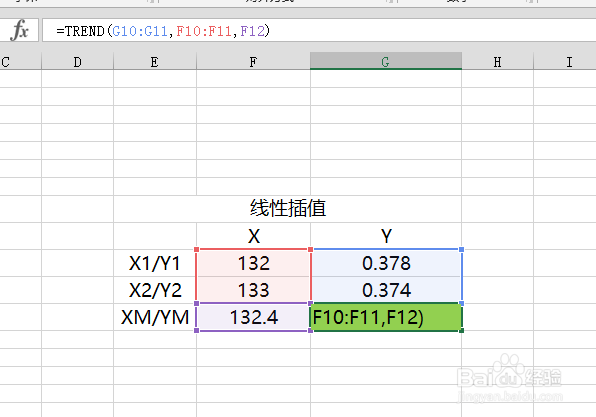Select column H header
This screenshot has width=596, height=417.
pyautogui.click(x=497, y=62)
